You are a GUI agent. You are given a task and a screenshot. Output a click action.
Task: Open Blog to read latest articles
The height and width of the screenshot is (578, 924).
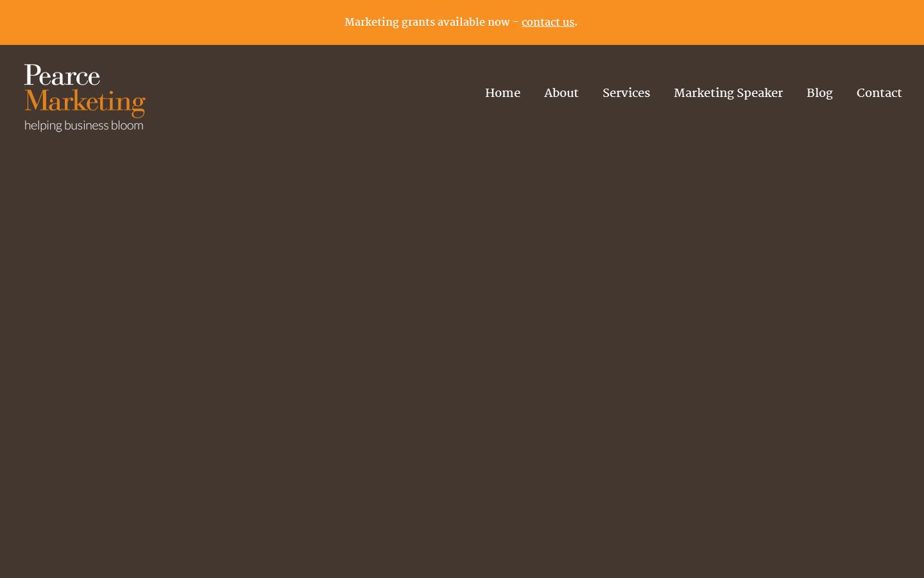pos(819,92)
